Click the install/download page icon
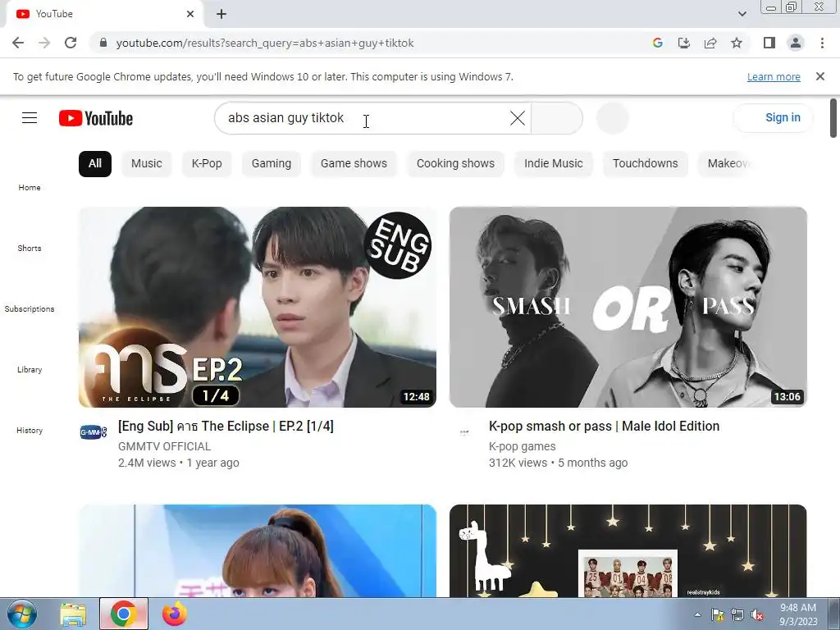 point(683,43)
